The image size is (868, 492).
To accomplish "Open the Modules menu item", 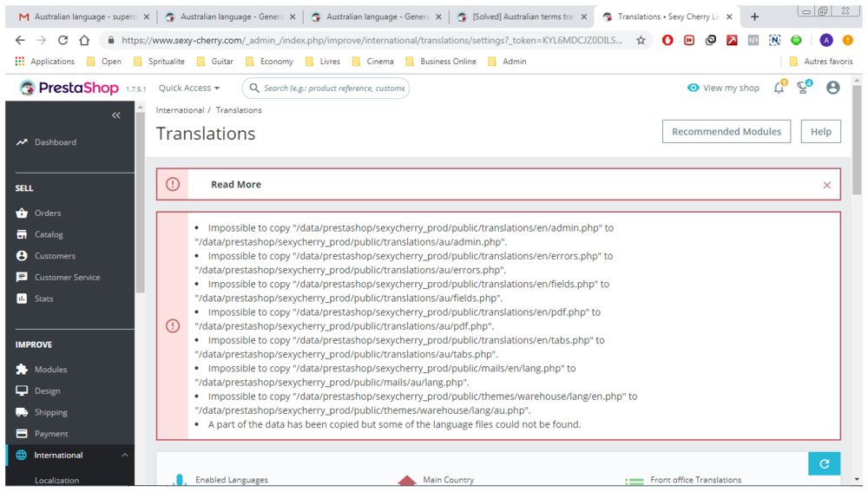I will pyautogui.click(x=50, y=369).
